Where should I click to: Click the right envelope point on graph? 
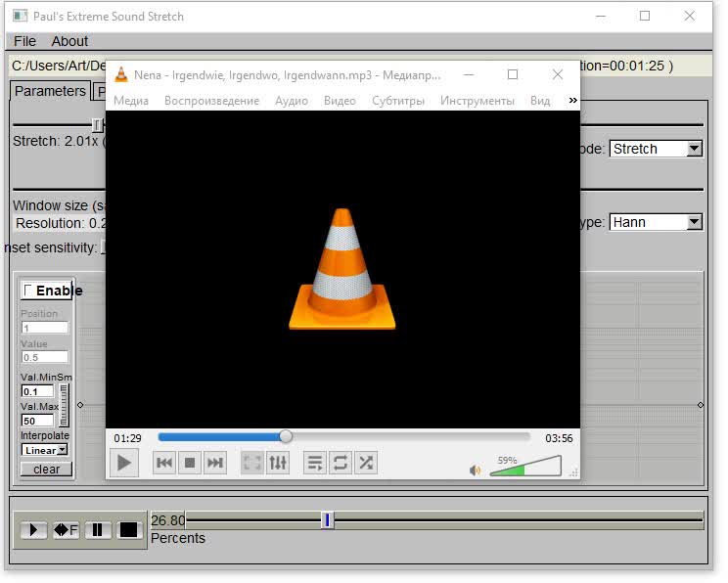point(701,405)
